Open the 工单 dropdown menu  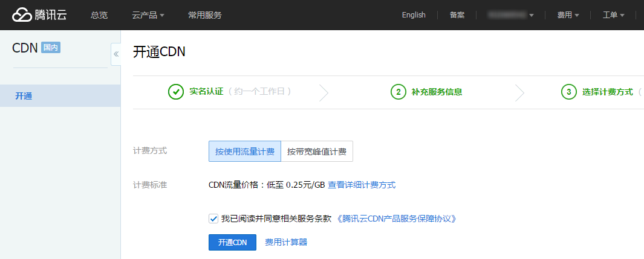[x=614, y=15]
